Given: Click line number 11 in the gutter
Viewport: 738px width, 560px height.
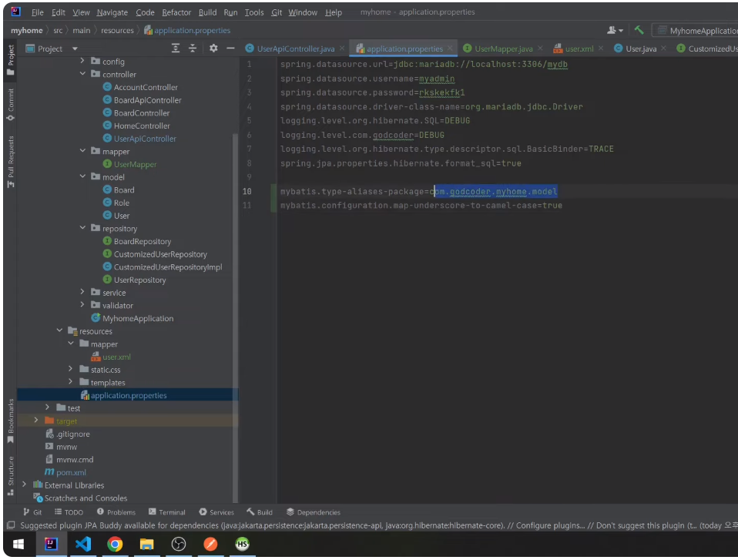Looking at the screenshot, I should [247, 206].
